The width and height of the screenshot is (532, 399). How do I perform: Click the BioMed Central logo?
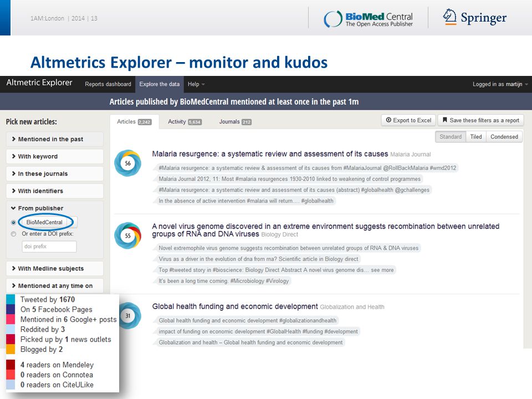coord(368,19)
